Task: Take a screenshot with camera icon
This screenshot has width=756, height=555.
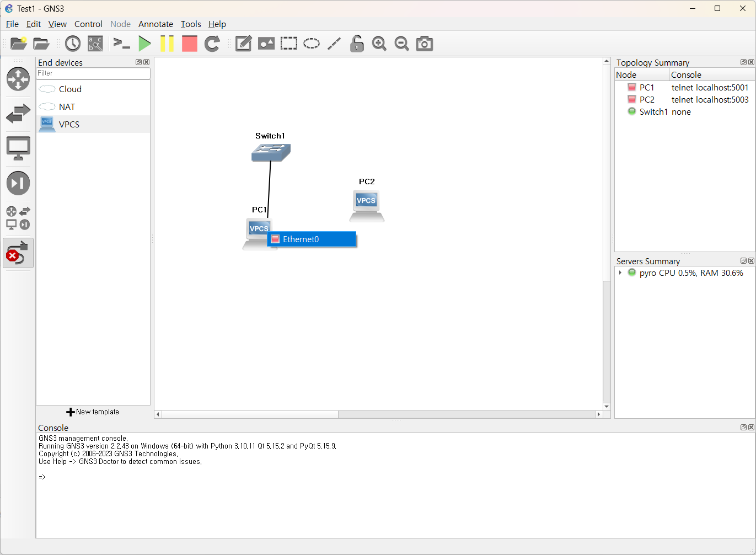Action: (x=425, y=44)
